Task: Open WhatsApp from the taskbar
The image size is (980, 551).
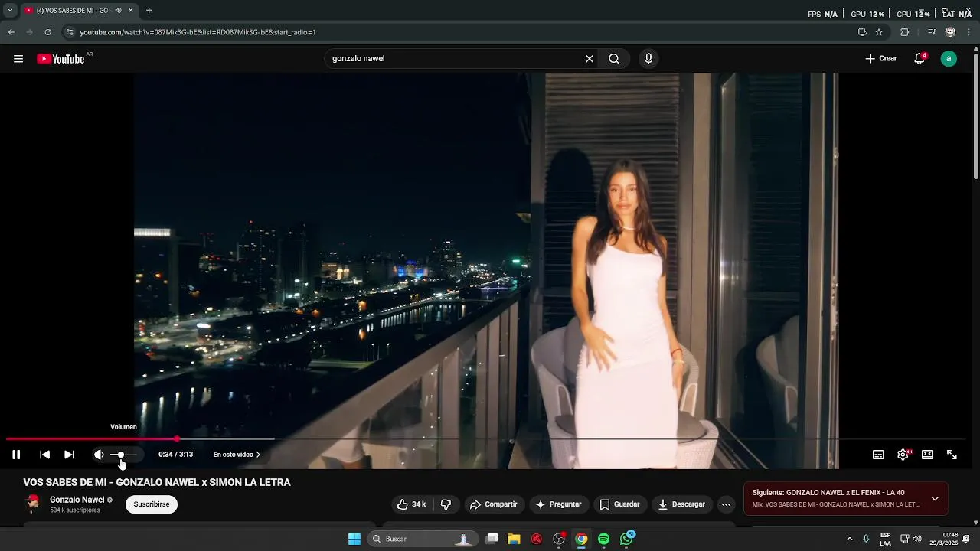Action: (x=627, y=539)
